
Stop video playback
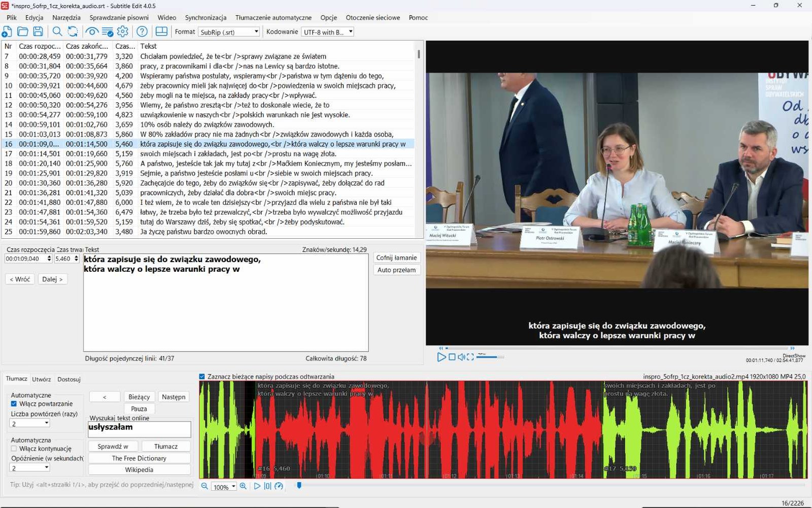[x=452, y=357]
